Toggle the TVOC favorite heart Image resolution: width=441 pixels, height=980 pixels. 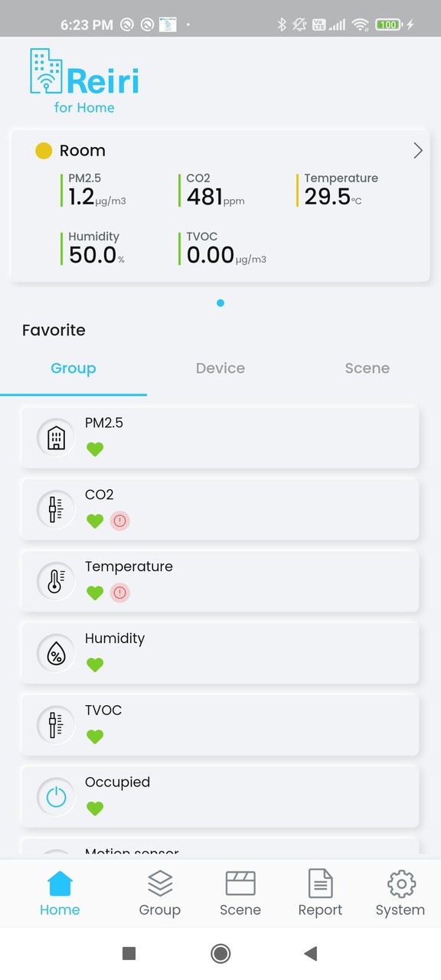point(95,737)
